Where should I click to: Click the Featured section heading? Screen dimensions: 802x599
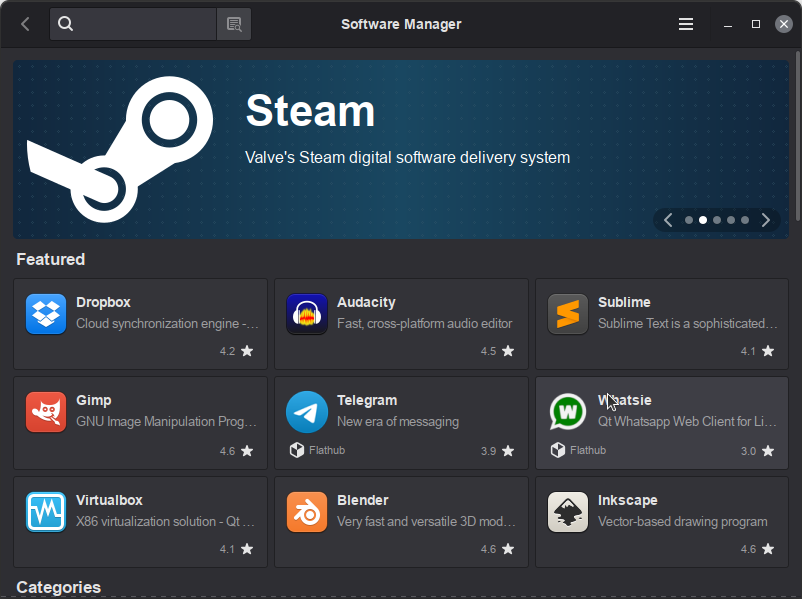click(51, 259)
